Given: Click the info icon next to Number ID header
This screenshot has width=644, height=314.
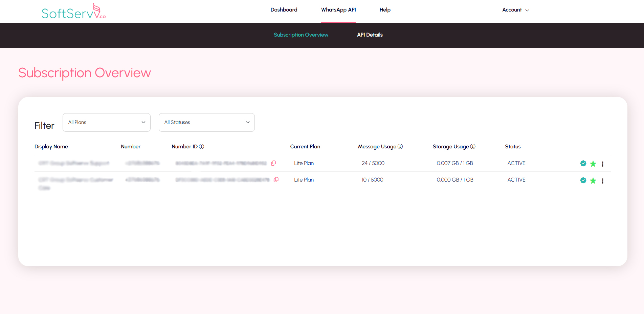Looking at the screenshot, I should click(202, 146).
